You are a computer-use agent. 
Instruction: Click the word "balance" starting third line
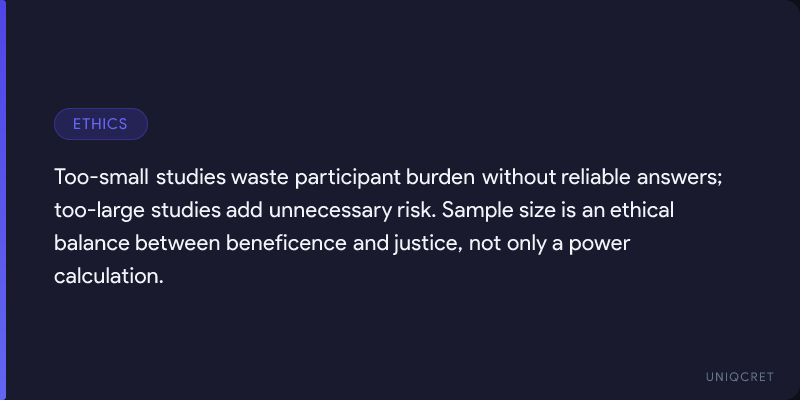click(92, 243)
